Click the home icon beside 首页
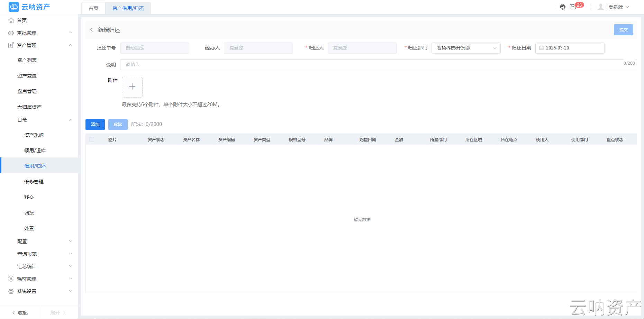 11,20
